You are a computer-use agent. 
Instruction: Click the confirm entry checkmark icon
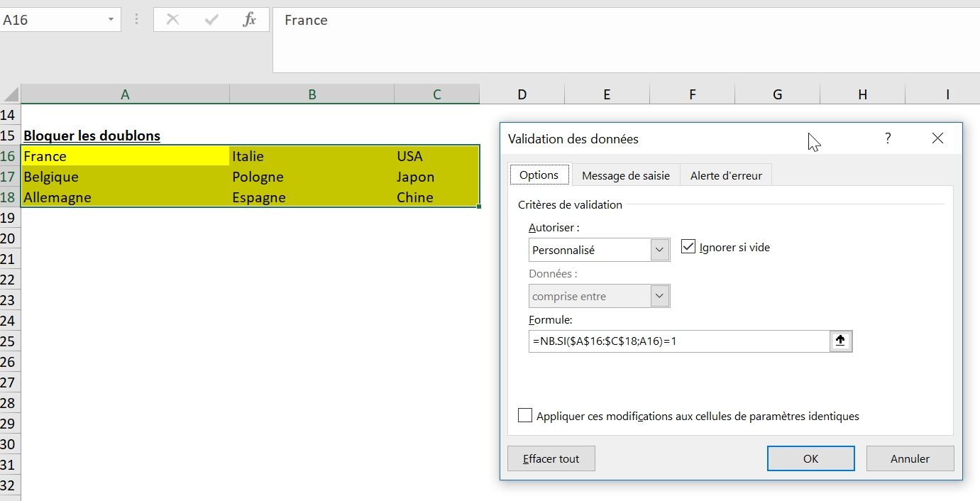click(211, 20)
